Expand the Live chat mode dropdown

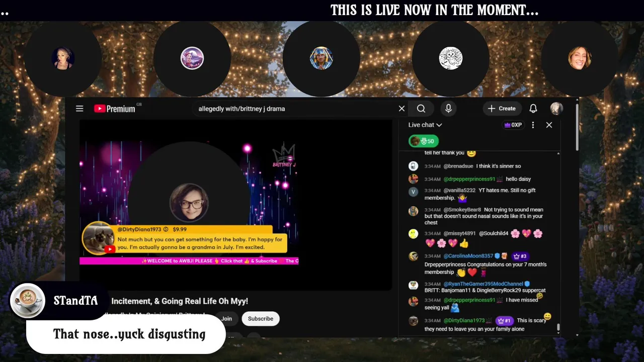click(x=425, y=125)
